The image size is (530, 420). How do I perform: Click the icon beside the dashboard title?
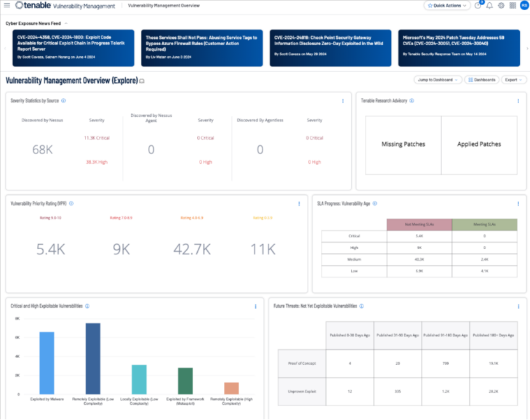[x=142, y=81]
